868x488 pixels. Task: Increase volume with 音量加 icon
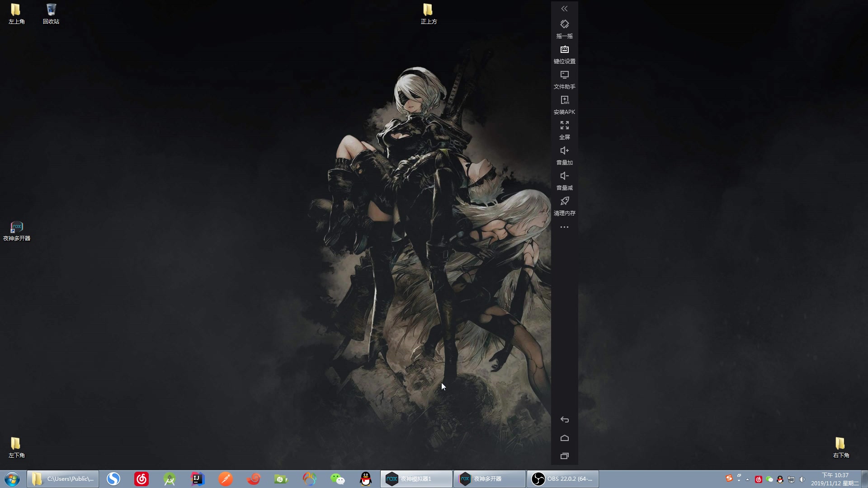pyautogui.click(x=564, y=151)
